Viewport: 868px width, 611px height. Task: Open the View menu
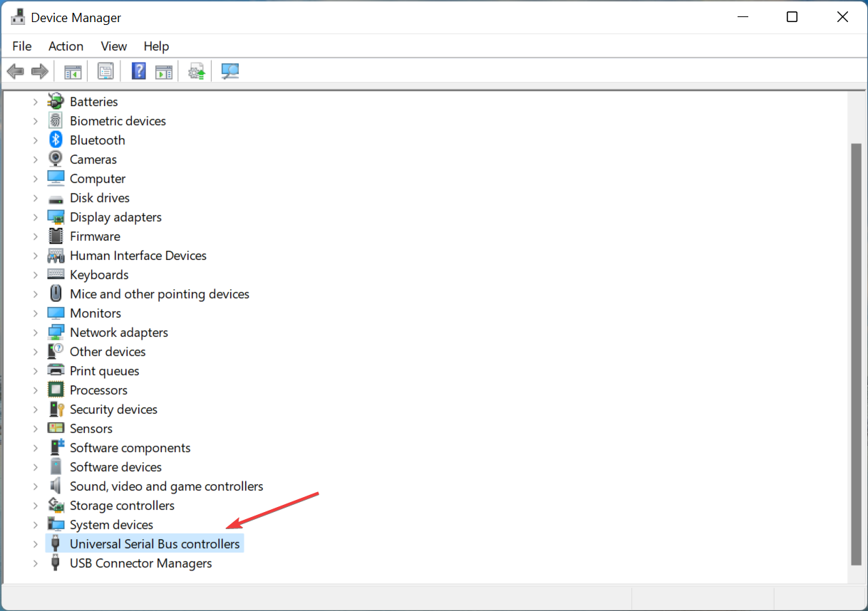[x=113, y=46]
